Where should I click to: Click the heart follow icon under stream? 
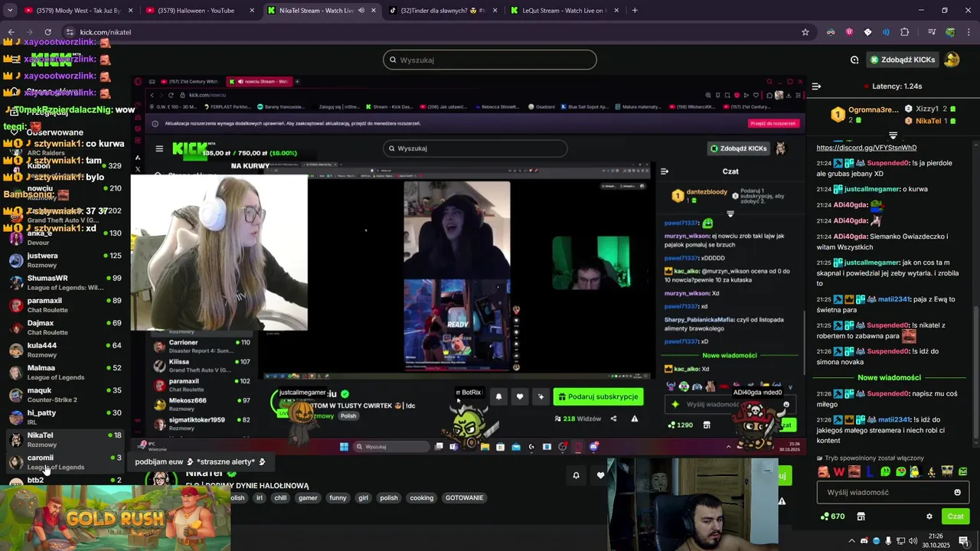pyautogui.click(x=600, y=475)
